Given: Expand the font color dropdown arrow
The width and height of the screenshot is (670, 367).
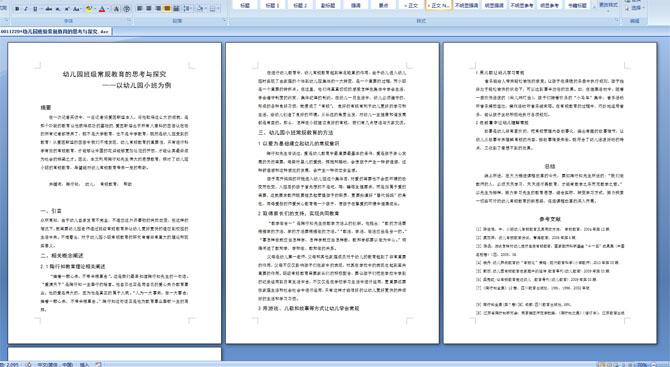Looking at the screenshot, I should click(x=108, y=9).
